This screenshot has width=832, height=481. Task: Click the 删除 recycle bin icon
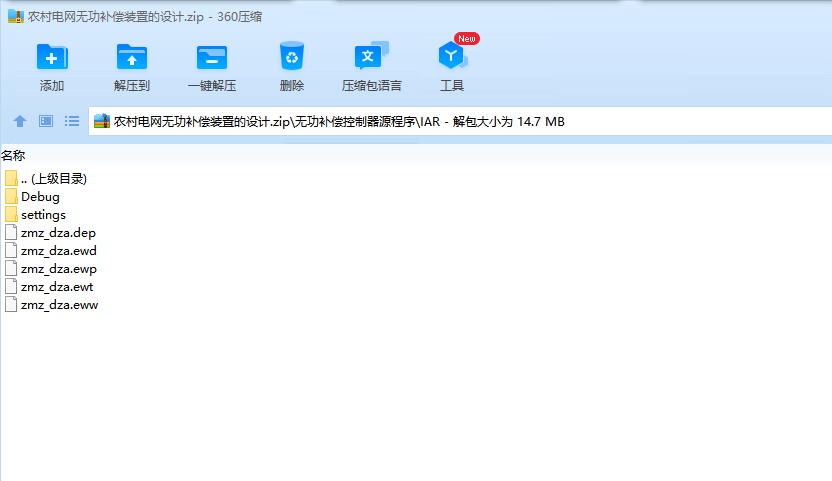(x=292, y=56)
